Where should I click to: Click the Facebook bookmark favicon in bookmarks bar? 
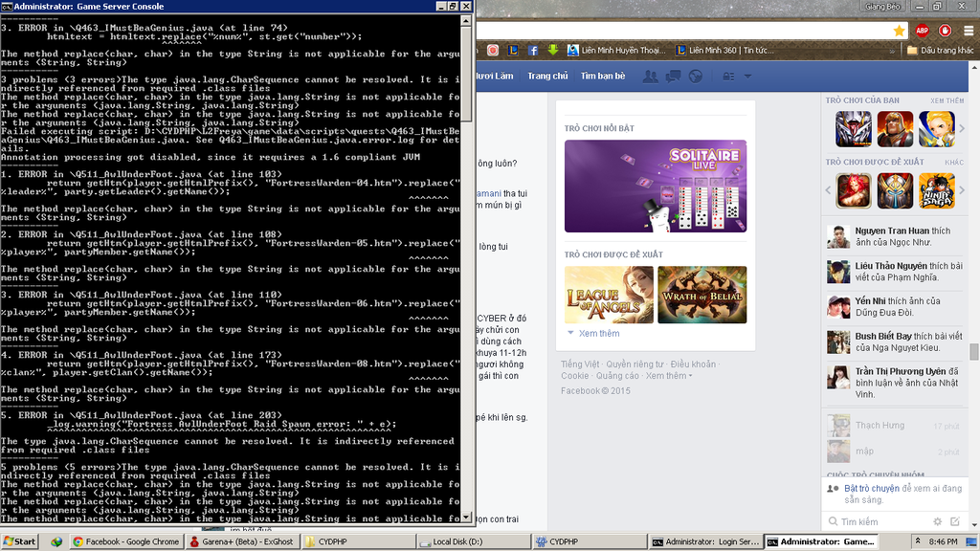[532, 50]
